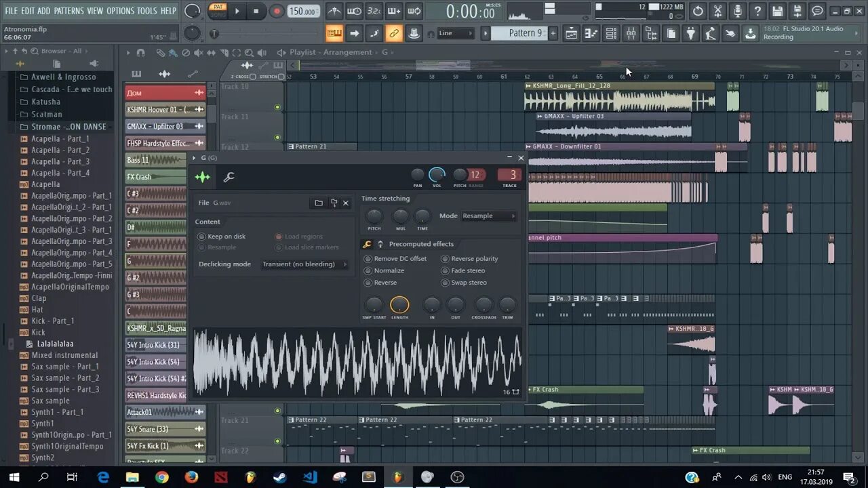This screenshot has height=488, width=868.
Task: Enable Fade stereo option
Action: pyautogui.click(x=462, y=270)
